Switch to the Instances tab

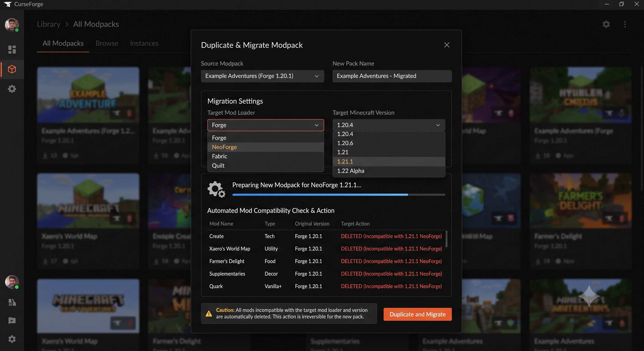[x=144, y=43]
